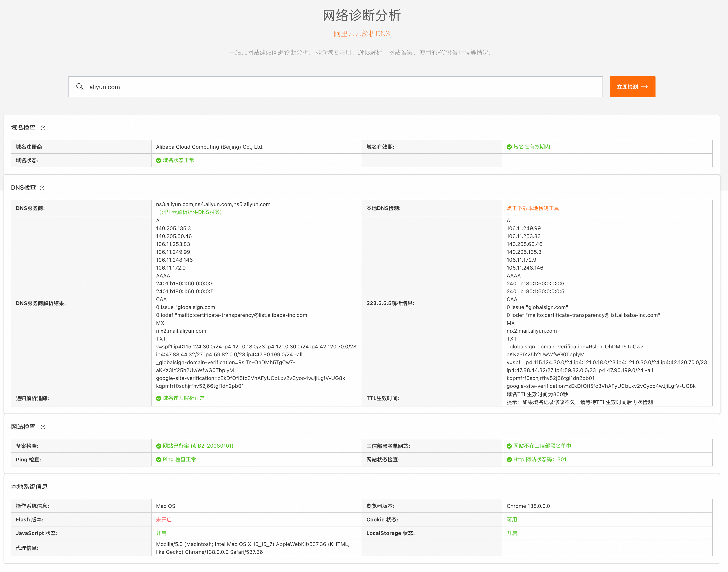The height and width of the screenshot is (572, 728).
Task: Click the search magnifier icon
Action: [80, 87]
